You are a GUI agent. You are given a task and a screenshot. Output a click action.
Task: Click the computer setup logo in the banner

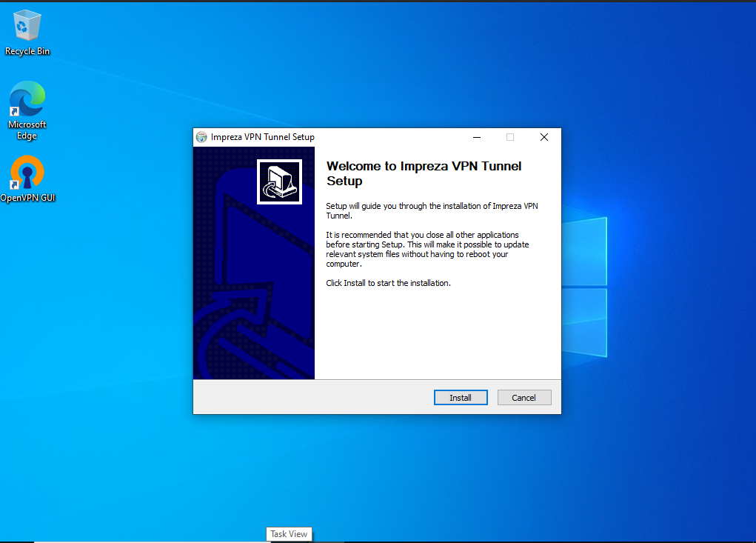(280, 181)
